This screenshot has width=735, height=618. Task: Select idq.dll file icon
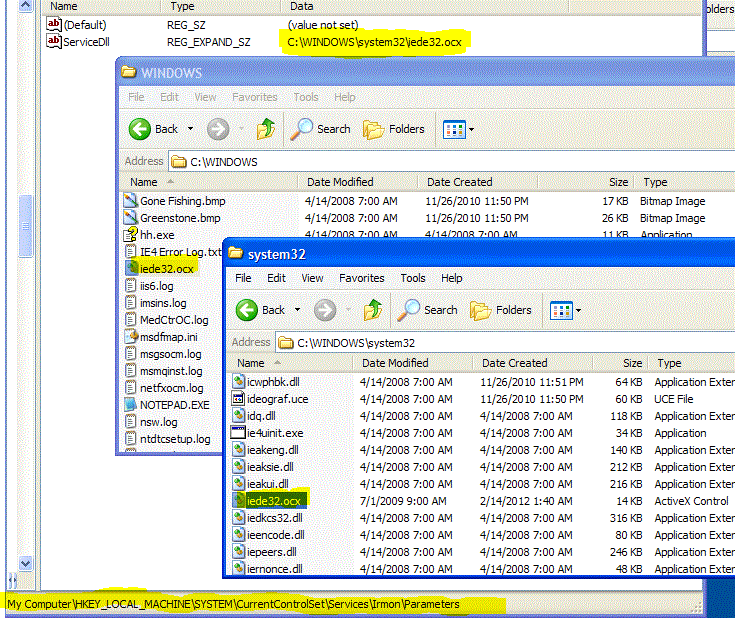[x=239, y=416]
